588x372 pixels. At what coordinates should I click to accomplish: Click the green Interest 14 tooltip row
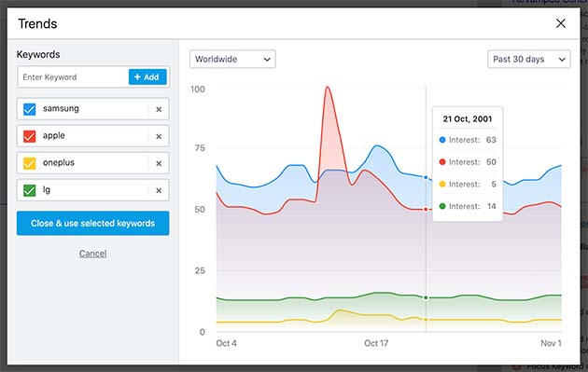(468, 206)
